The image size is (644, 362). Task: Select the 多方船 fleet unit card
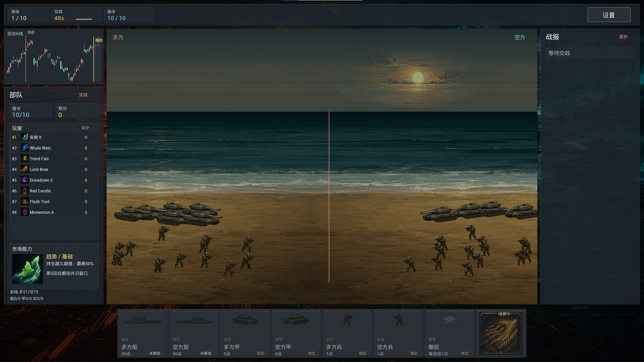click(x=143, y=334)
